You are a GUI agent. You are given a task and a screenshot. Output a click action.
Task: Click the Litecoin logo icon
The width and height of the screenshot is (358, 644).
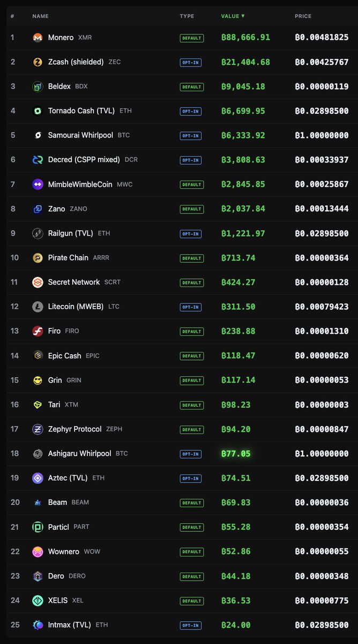(x=38, y=307)
